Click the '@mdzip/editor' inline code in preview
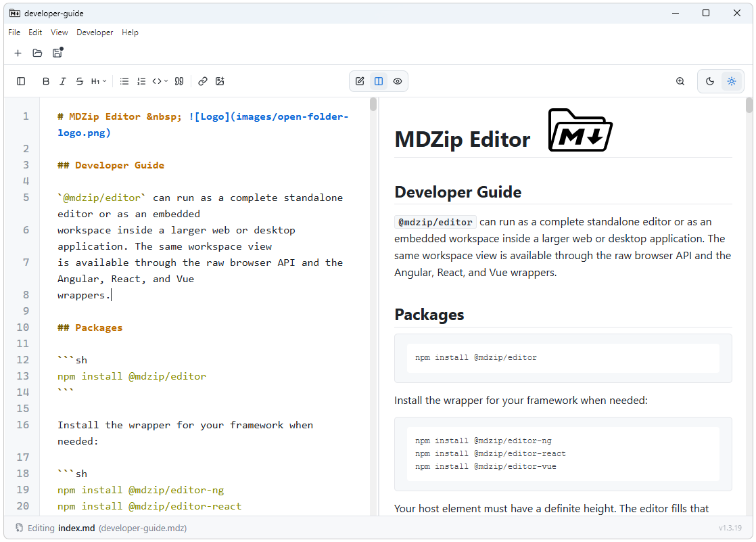This screenshot has height=542, width=756. 435,222
